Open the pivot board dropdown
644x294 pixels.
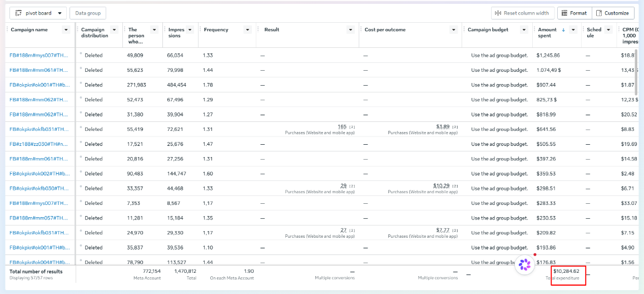60,13
